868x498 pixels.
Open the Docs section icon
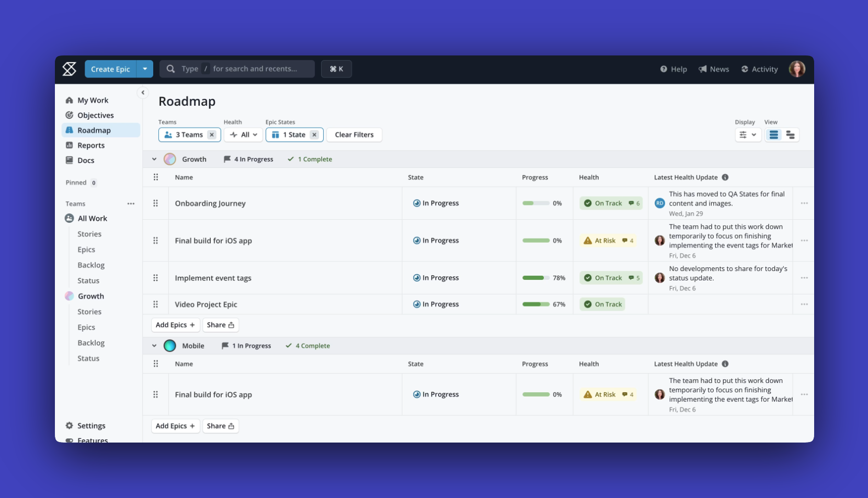click(x=70, y=160)
